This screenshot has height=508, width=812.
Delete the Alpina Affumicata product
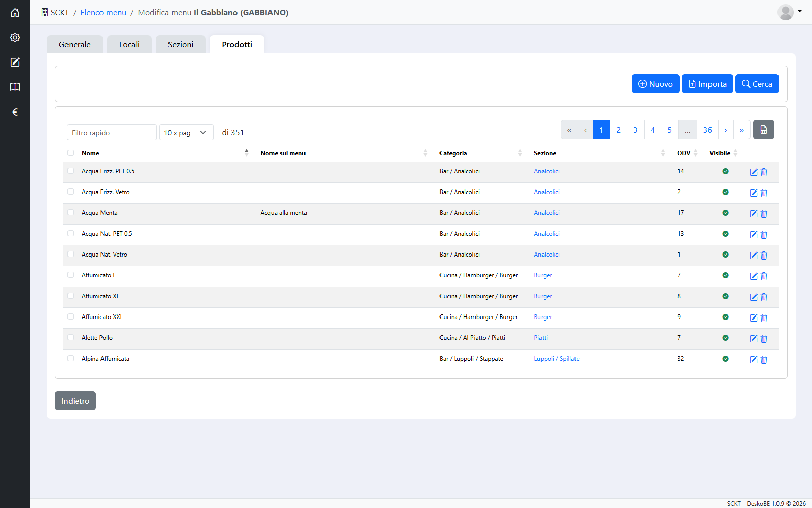click(764, 360)
